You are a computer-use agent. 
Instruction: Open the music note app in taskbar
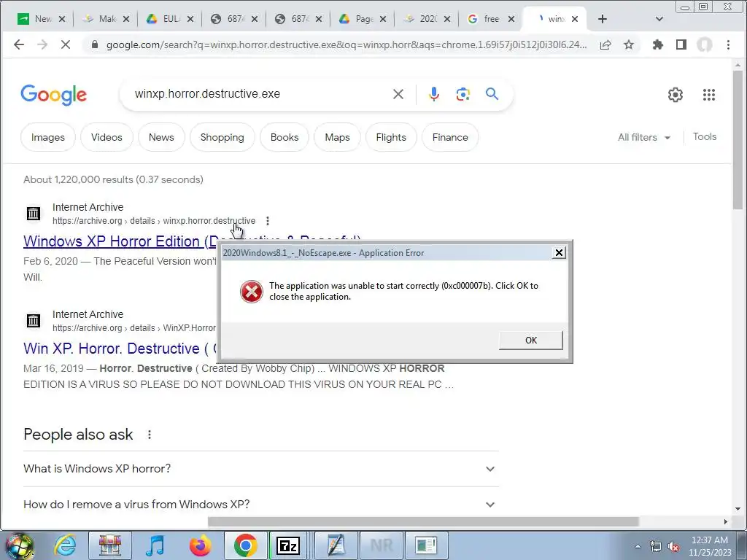[x=155, y=545]
